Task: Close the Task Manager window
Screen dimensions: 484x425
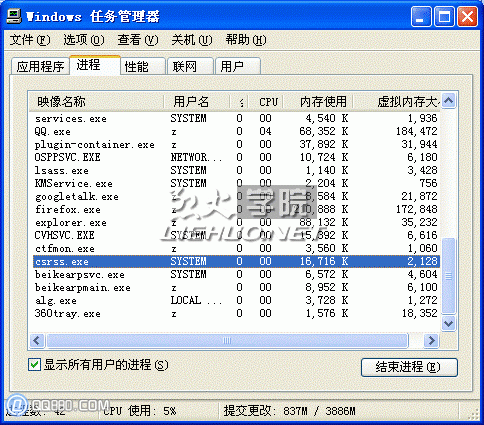Action: tap(467, 17)
